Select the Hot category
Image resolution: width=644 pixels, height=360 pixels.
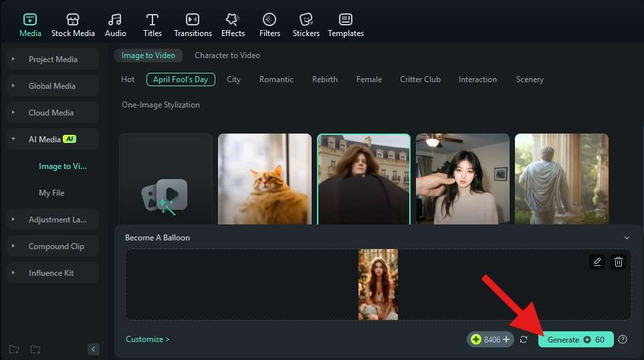point(128,79)
